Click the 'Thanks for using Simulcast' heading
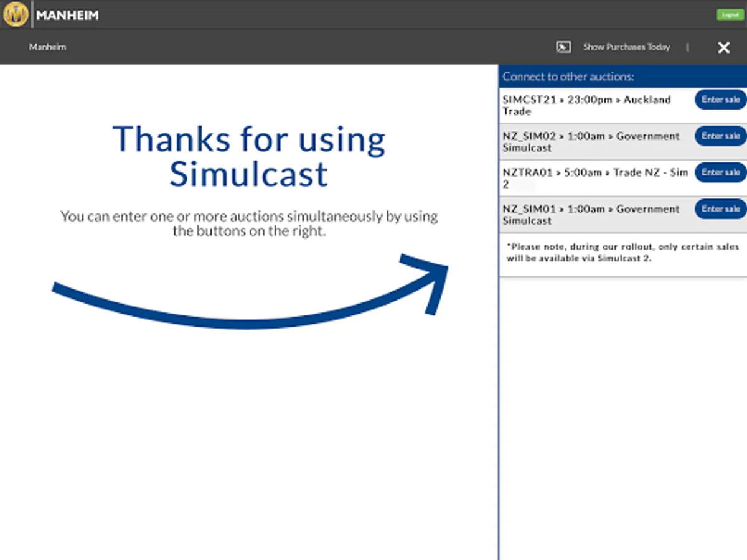This screenshot has width=747, height=560. point(249,156)
